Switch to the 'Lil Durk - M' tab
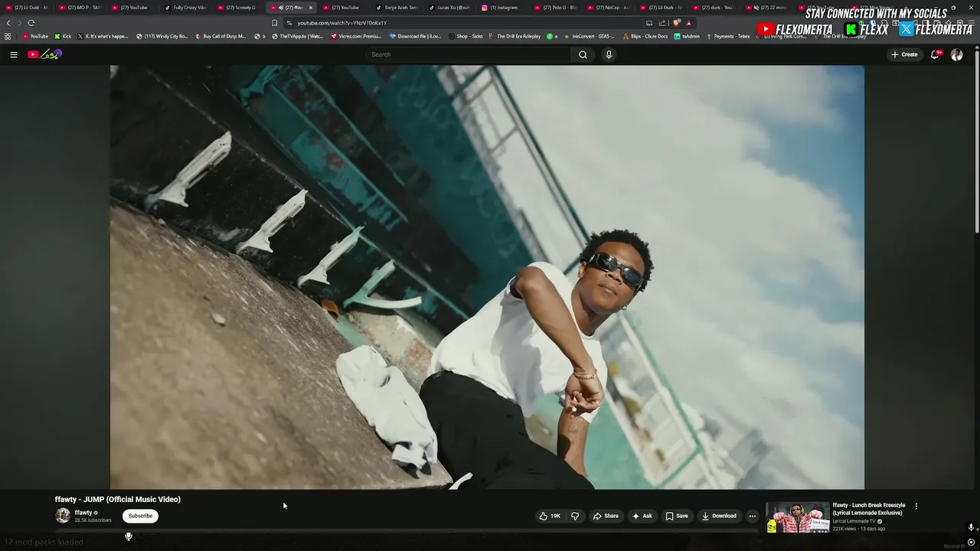This screenshot has height=551, width=980. pos(26,8)
